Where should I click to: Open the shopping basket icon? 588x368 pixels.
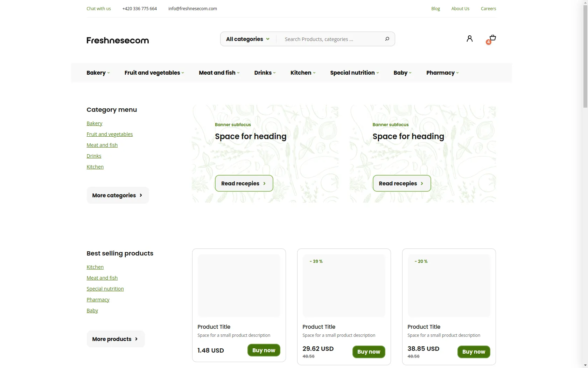[493, 38]
